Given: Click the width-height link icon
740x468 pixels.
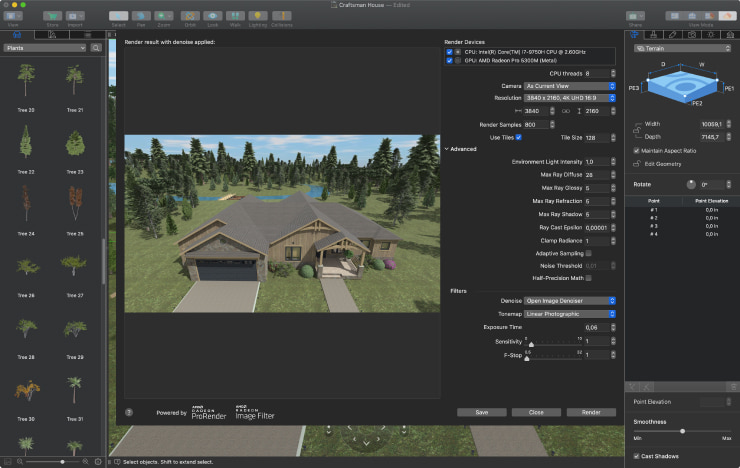Looking at the screenshot, I should 565,111.
